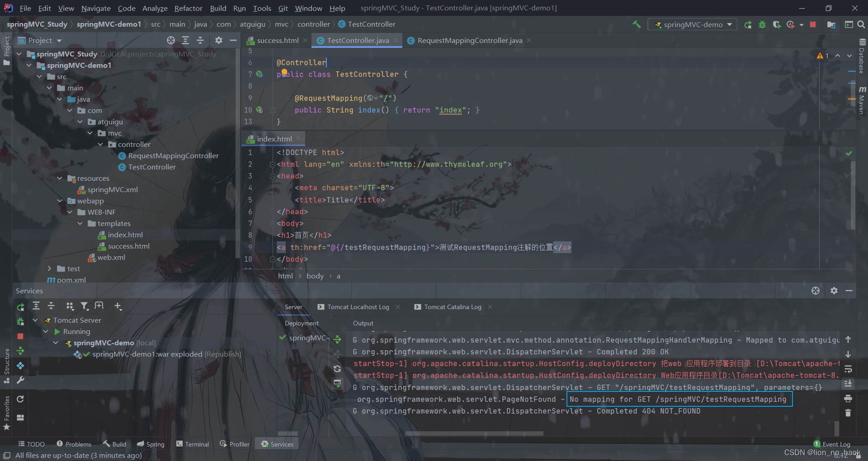Clear console with trash icon
Viewport: 868px width, 461px height.
click(848, 413)
